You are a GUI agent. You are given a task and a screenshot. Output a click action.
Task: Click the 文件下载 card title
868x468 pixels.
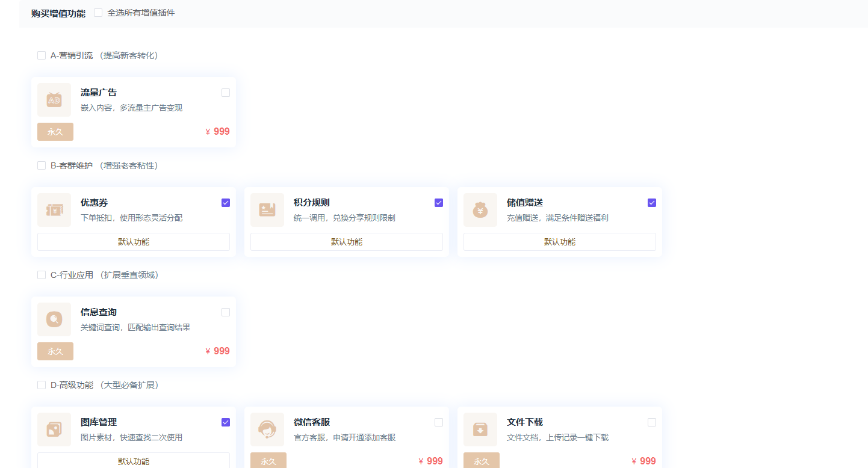[525, 422]
